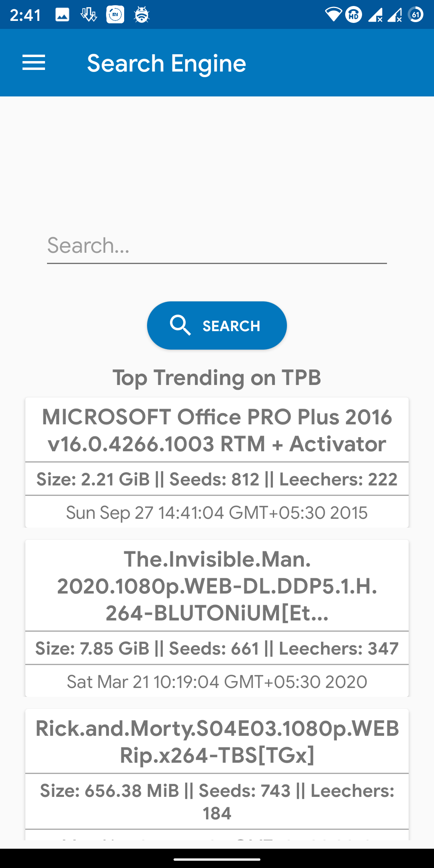434x868 pixels.
Task: Tap the debug bug notification icon
Action: pos(141,15)
